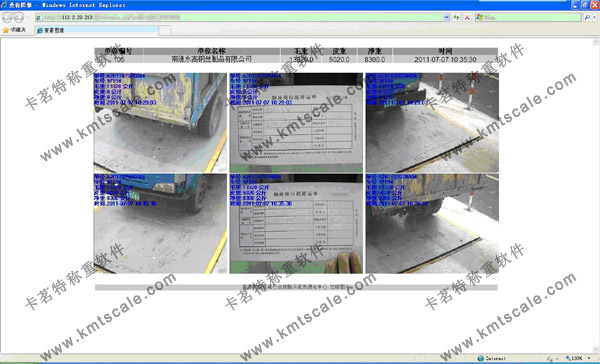Screen dimensions: 600x364
Task: Refresh the page using the green arrows icon
Action: point(456,17)
